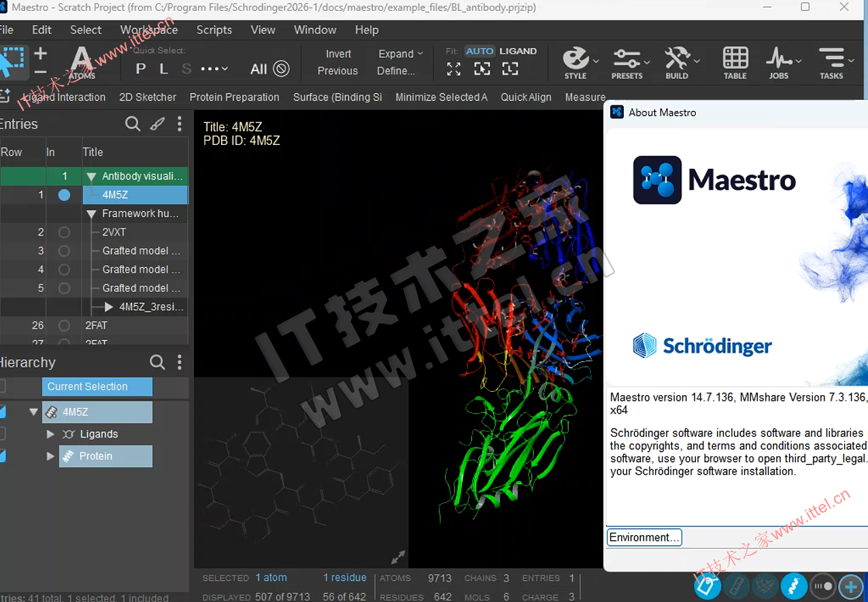The height and width of the screenshot is (602, 868).
Task: Search the Hierarchy panel
Action: 157,362
